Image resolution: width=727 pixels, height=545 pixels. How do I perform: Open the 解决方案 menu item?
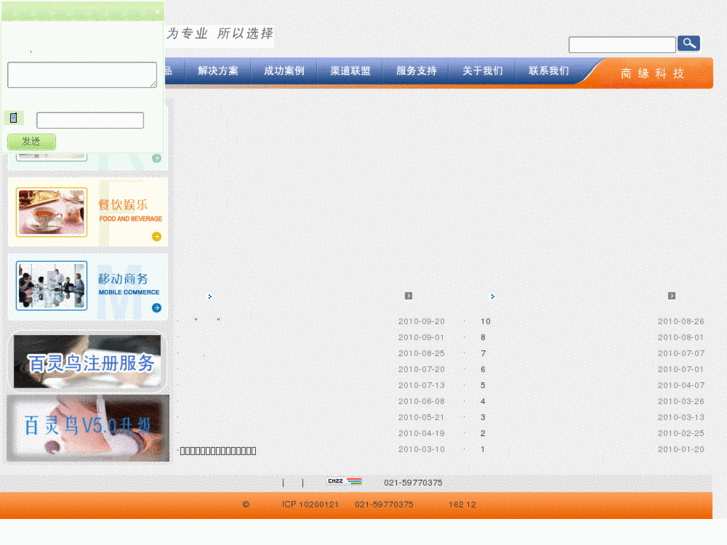pos(218,71)
